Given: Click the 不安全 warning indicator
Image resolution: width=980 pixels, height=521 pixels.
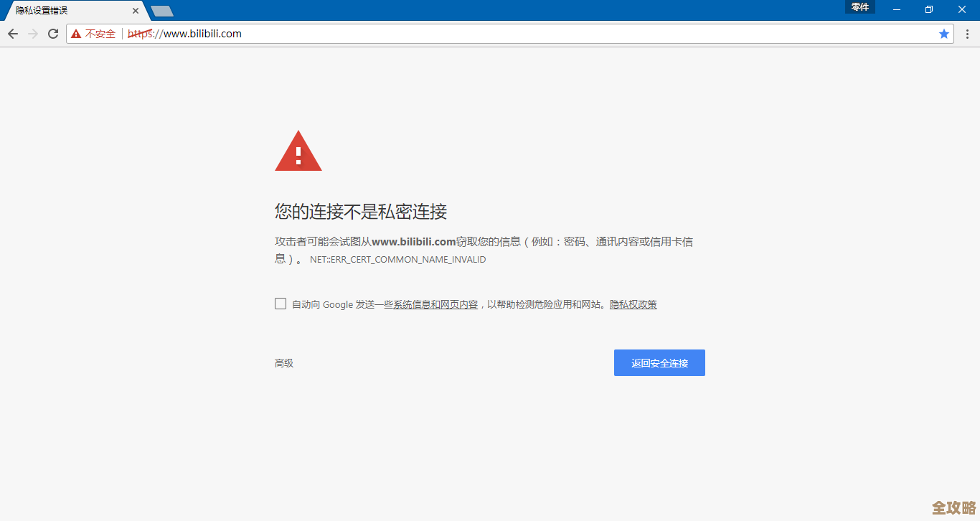Looking at the screenshot, I should (93, 33).
